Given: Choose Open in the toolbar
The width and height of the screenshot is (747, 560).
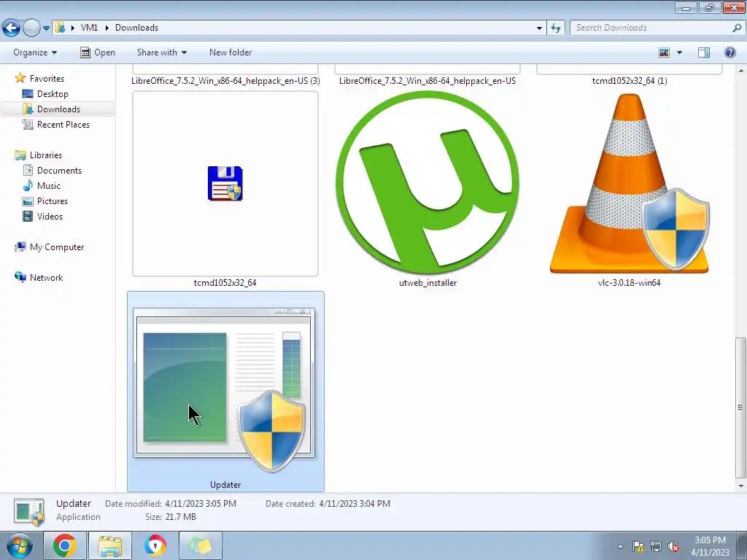Looking at the screenshot, I should coord(98,52).
